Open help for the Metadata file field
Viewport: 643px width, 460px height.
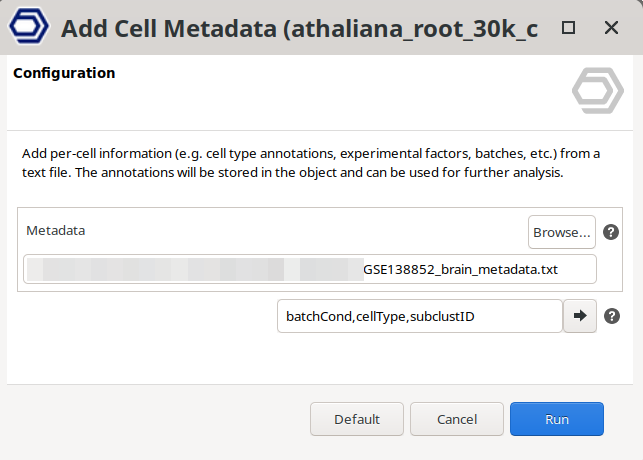(x=612, y=232)
